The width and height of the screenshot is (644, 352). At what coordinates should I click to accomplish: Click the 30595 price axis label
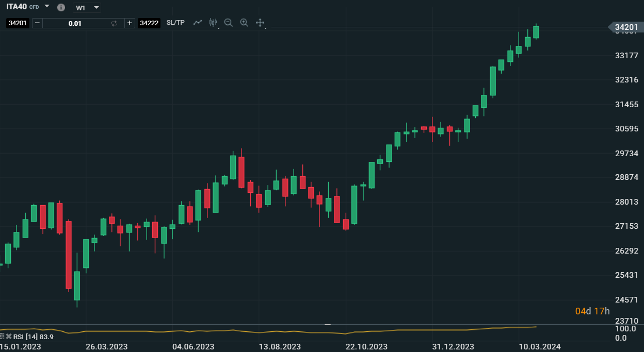(x=627, y=129)
